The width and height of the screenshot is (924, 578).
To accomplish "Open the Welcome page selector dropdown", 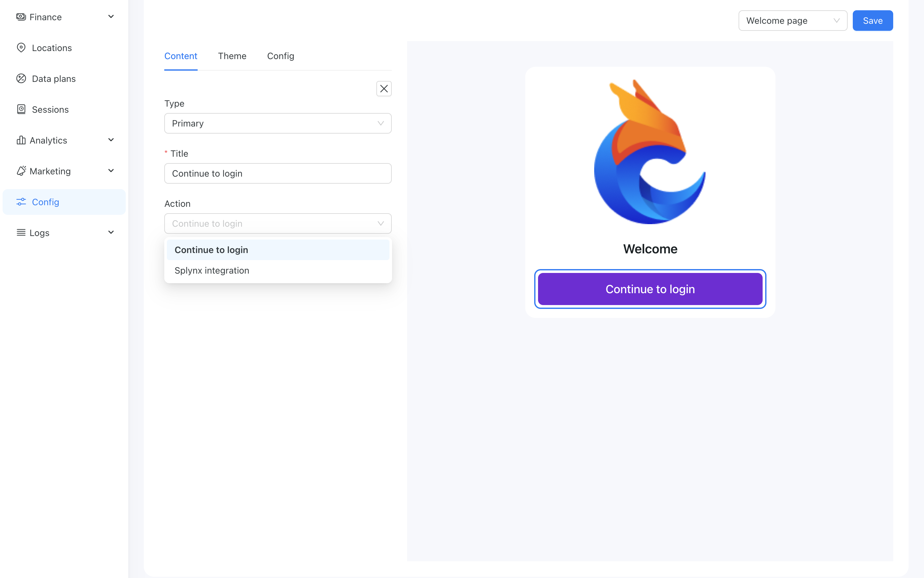I will tap(793, 21).
